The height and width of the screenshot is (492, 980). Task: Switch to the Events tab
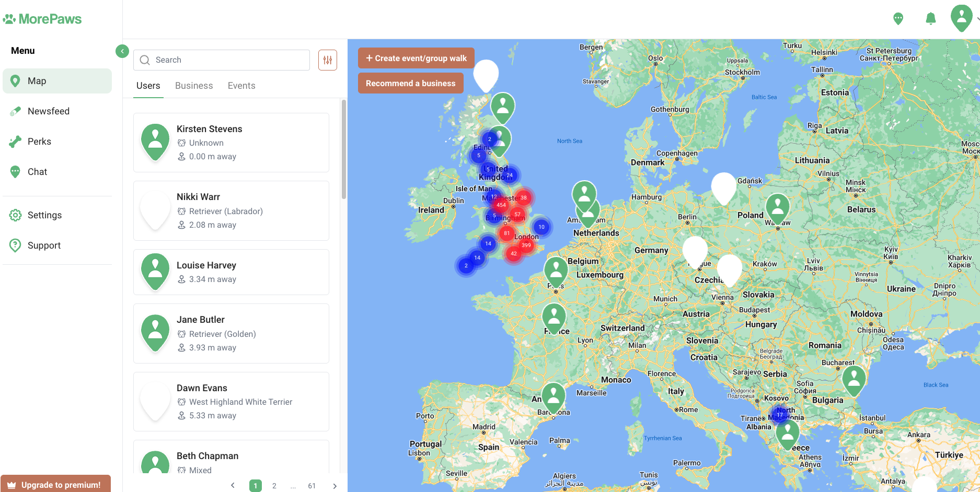click(241, 86)
